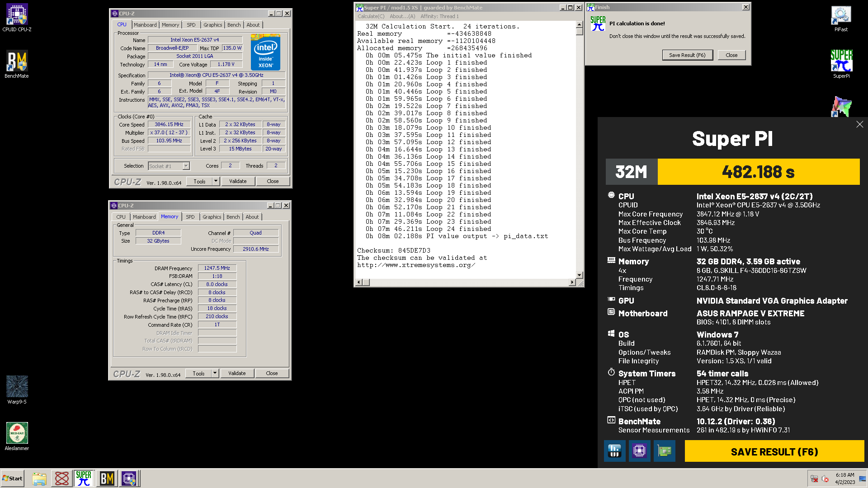Viewport: 868px width, 488px height.
Task: Open the partially hidden colorful desktop icon
Action: 841,107
